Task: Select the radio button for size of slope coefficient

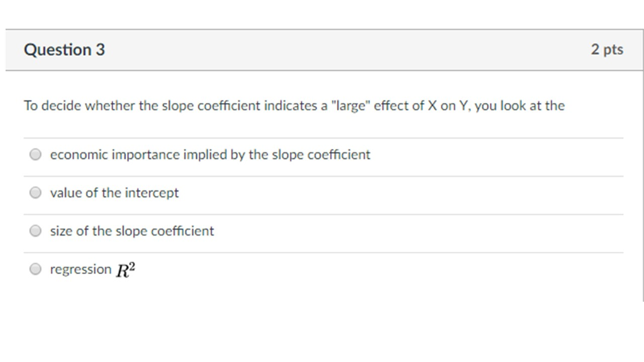Action: pos(35,231)
